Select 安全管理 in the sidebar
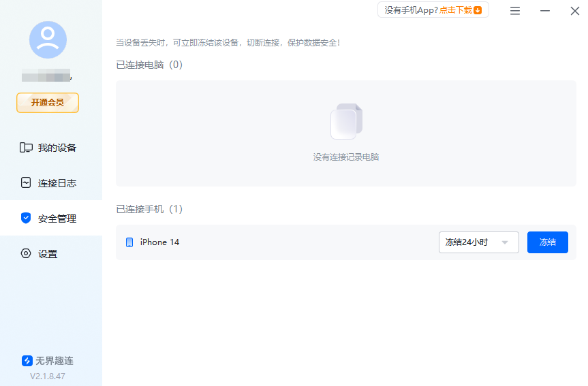This screenshot has height=386, width=588. pos(51,218)
